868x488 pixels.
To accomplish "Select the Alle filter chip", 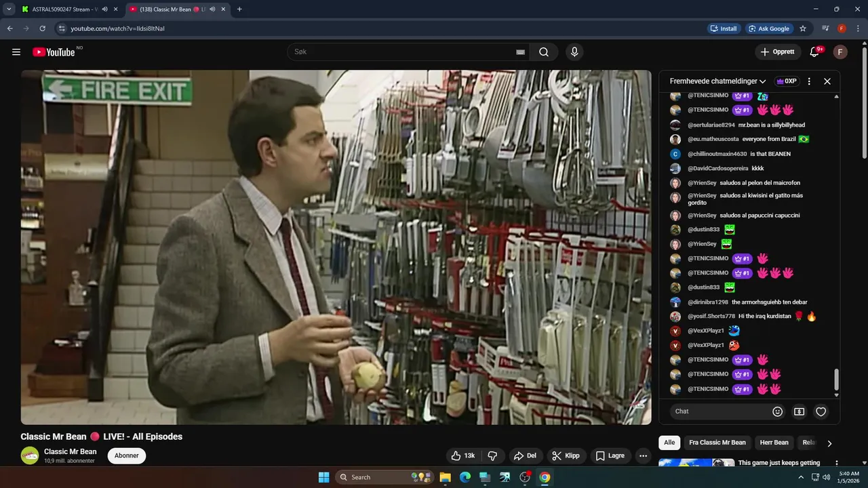I will click(x=669, y=443).
